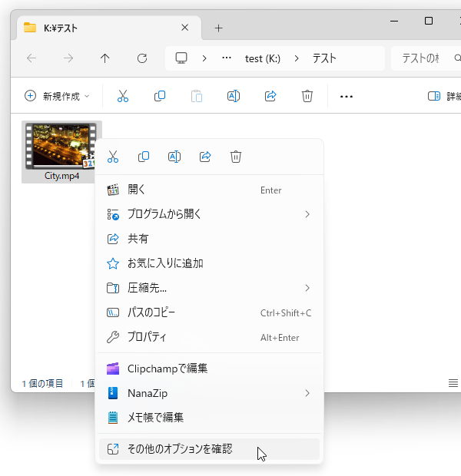
Task: Expand the chevron after the PC icon
Action: [204, 58]
